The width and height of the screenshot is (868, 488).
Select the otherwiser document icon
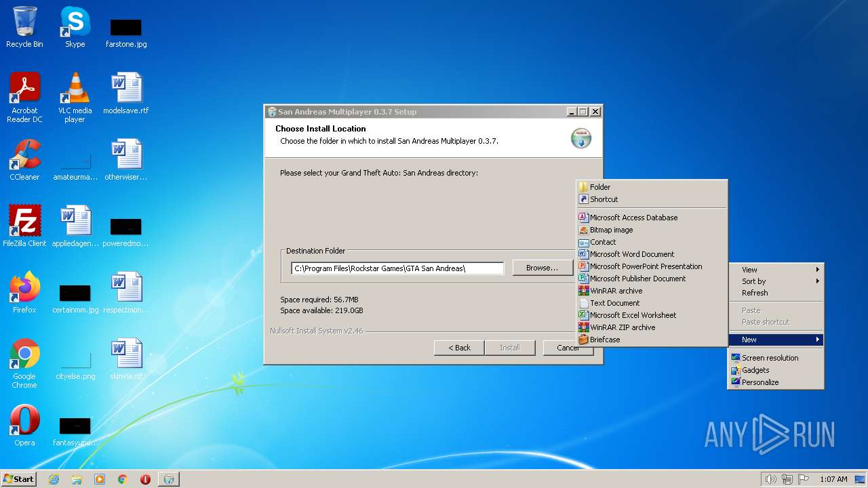[126, 160]
